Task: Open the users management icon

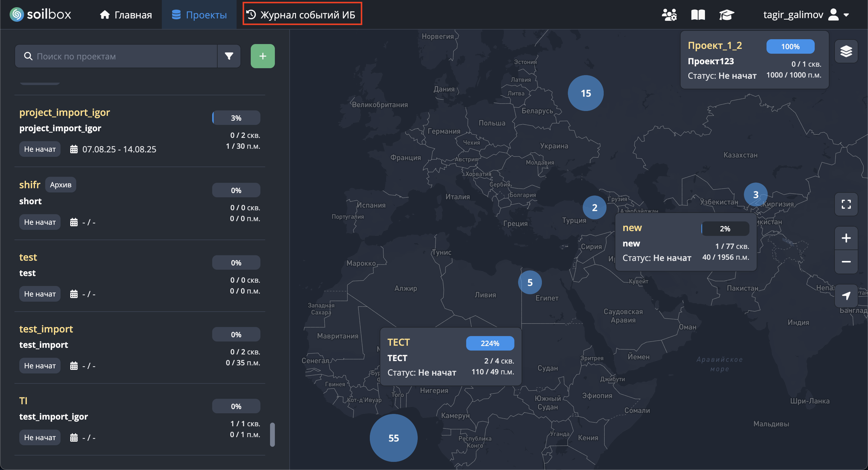Action: [x=669, y=15]
